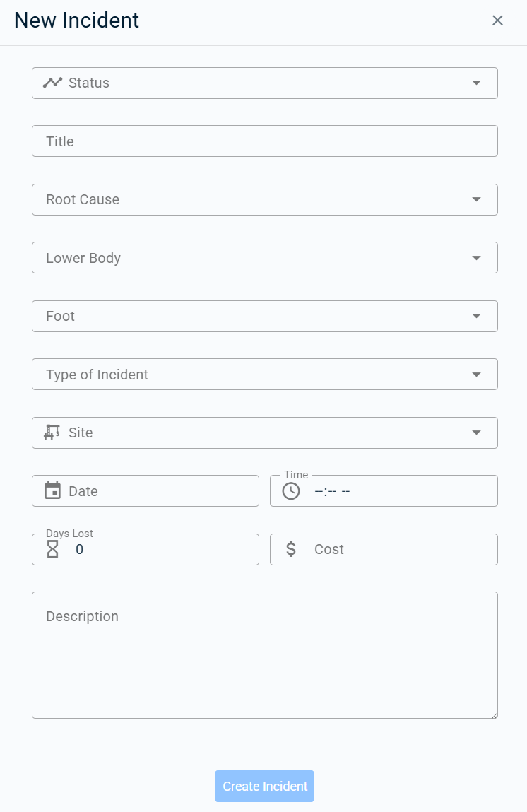The height and width of the screenshot is (812, 527).
Task: Click the Status trend-line icon
Action: click(52, 83)
